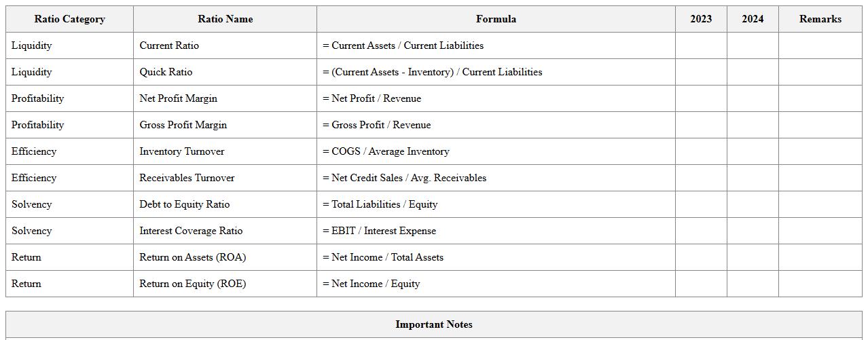Click the Quick Ratio name cell

tap(225, 72)
